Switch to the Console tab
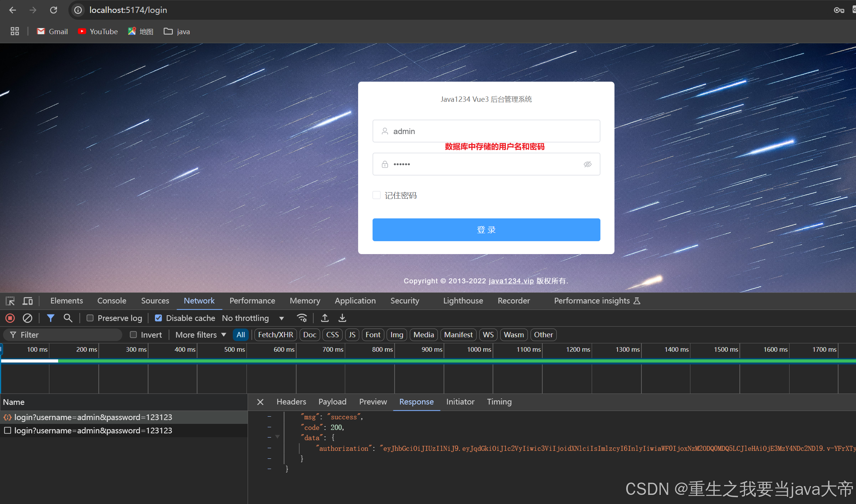856x504 pixels. click(112, 301)
